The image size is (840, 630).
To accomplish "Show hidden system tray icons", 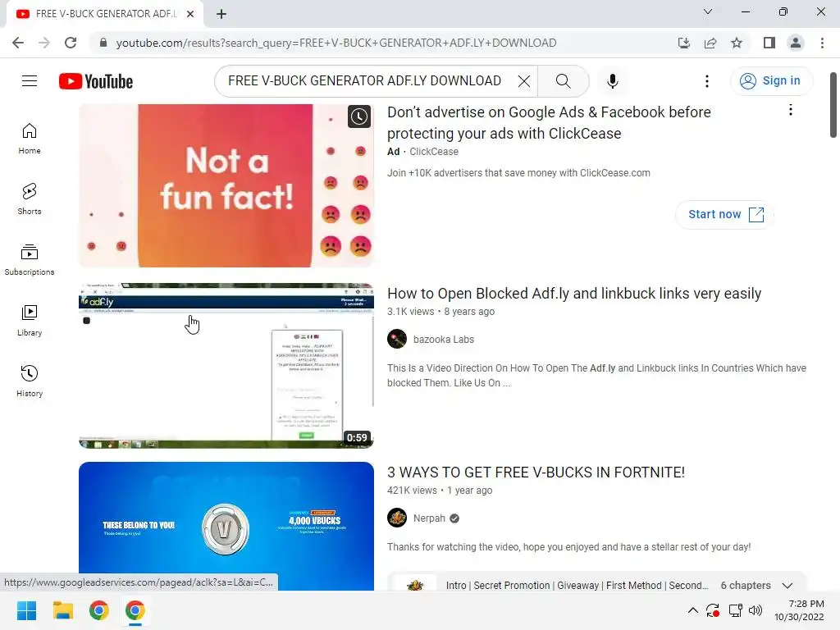I will (692, 610).
